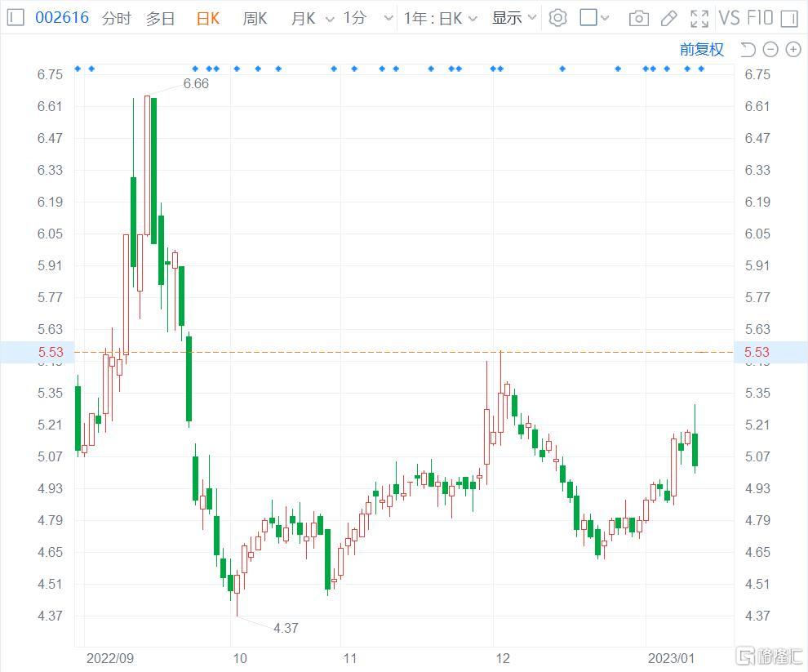
Task: Click the 4.37 low price annotation
Action: coord(286,628)
